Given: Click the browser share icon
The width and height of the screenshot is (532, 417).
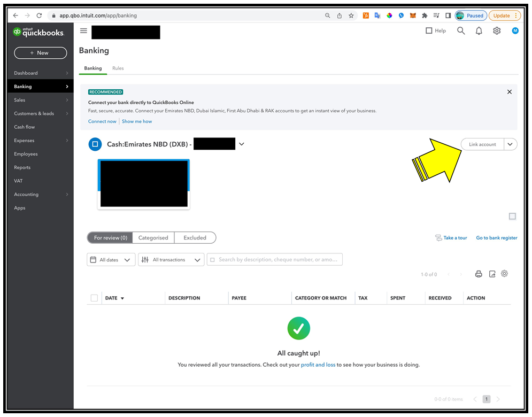Looking at the screenshot, I should [x=340, y=16].
